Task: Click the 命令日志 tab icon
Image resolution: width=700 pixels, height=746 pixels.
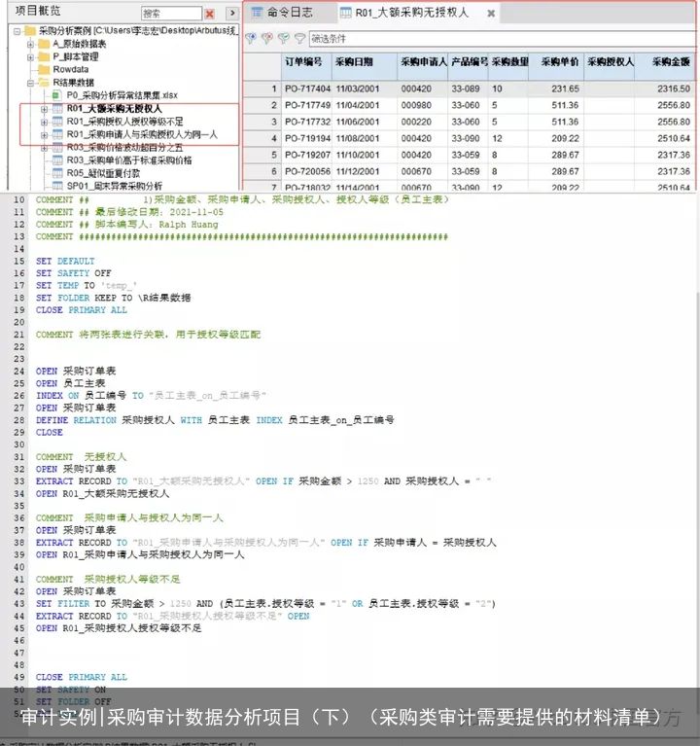Action: [x=257, y=13]
